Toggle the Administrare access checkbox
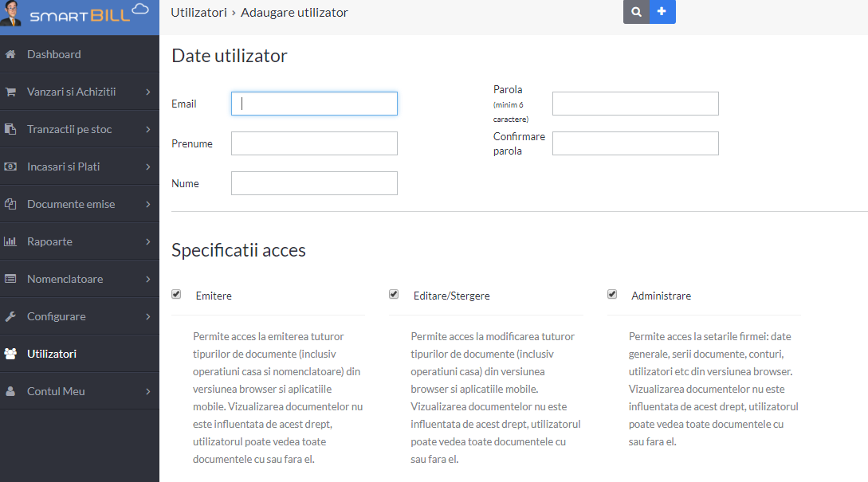Screen dimensions: 868x482 (x=611, y=295)
